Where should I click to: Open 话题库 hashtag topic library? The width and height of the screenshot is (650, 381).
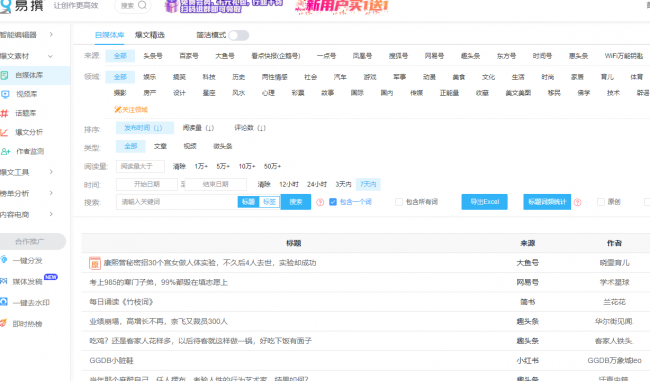pyautogui.click(x=26, y=113)
